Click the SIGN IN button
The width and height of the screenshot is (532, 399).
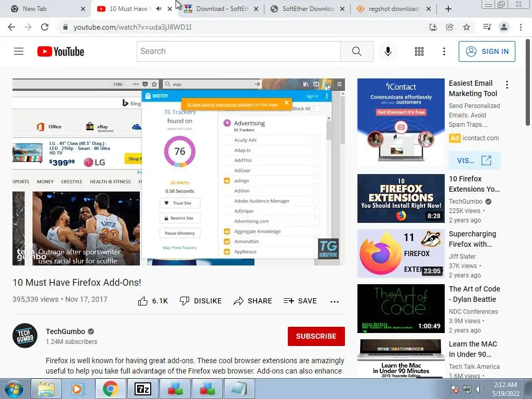click(486, 51)
